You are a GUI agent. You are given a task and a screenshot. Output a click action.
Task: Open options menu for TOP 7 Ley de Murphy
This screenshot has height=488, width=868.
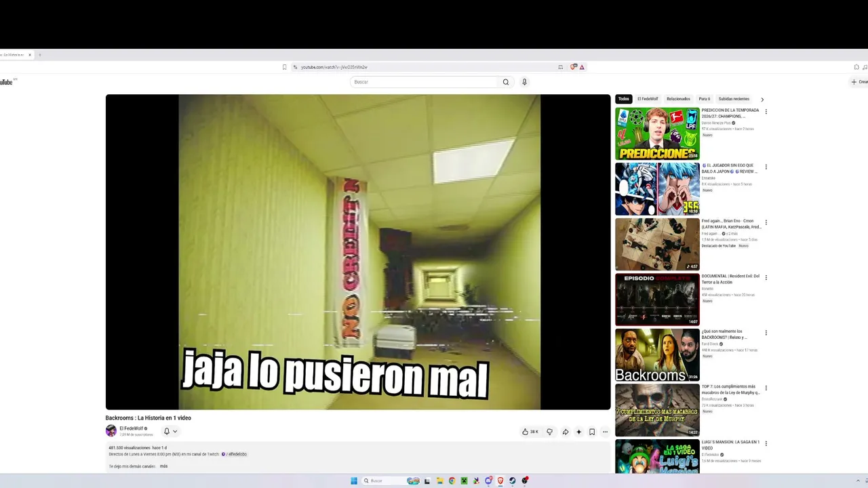click(x=766, y=388)
